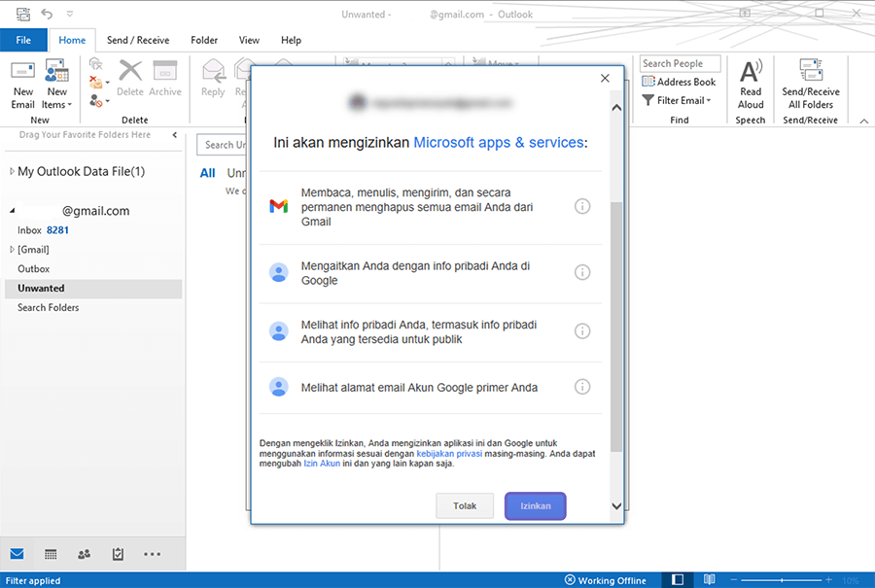Click the Send/Receive quick access icon
Image resolution: width=875 pixels, height=588 pixels.
click(23, 14)
